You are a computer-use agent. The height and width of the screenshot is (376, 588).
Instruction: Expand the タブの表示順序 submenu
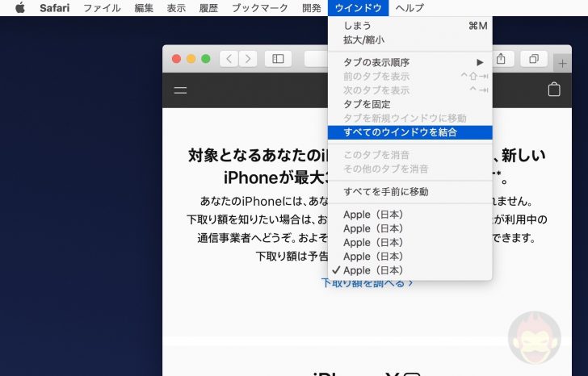[409, 62]
